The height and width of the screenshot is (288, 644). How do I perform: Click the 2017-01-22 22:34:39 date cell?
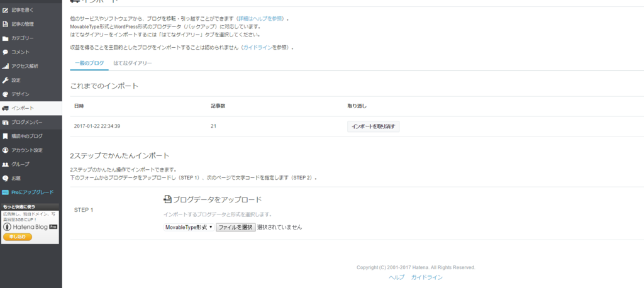pos(97,126)
